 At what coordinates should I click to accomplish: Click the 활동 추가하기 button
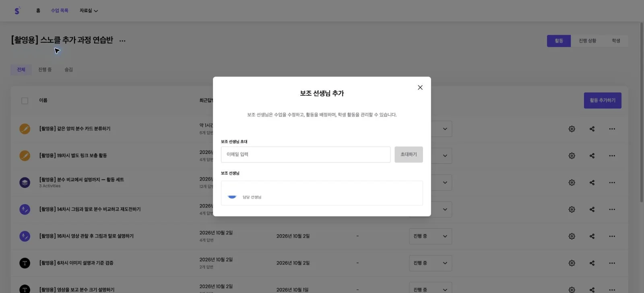pos(603,101)
